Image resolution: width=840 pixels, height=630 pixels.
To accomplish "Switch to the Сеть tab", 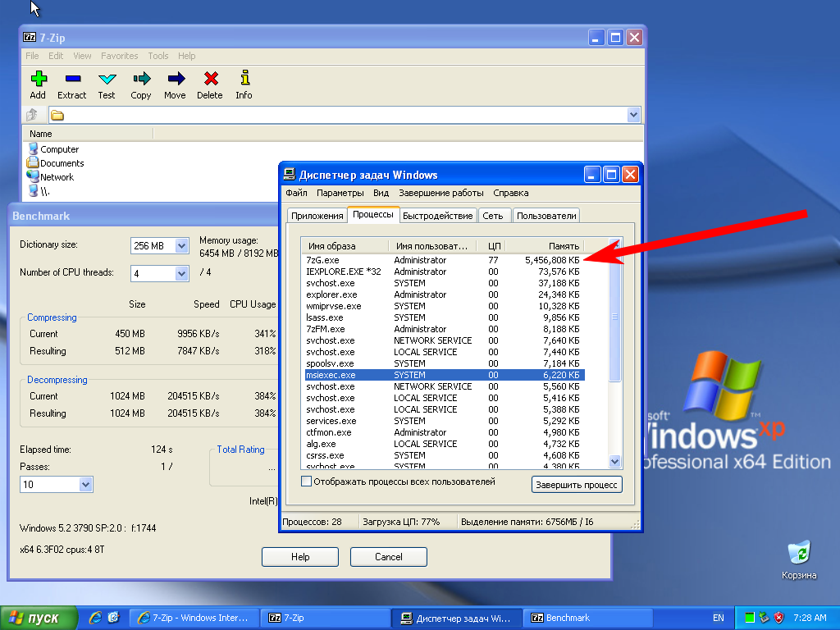I will [493, 216].
